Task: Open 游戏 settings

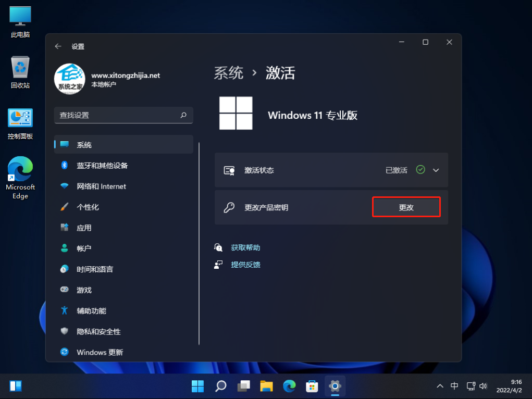Action: tap(123, 290)
